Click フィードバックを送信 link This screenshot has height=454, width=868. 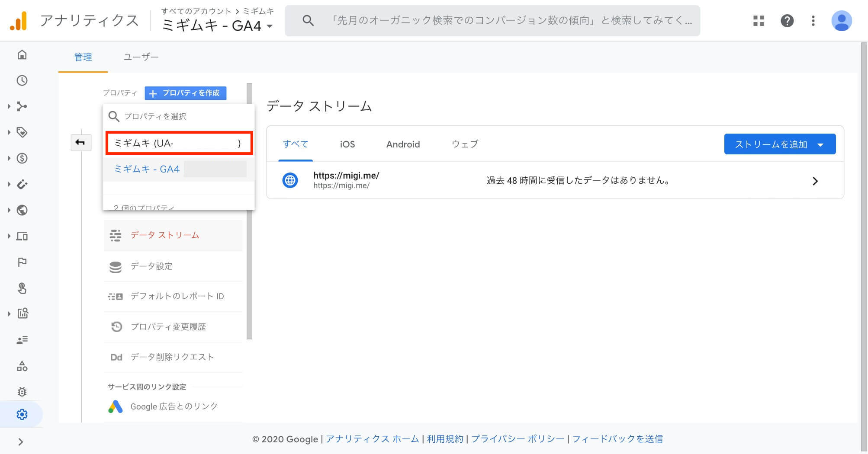tap(617, 439)
